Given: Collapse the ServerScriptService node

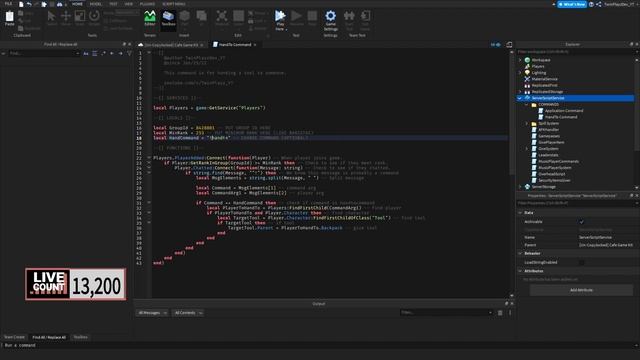Looking at the screenshot, I should (520, 98).
